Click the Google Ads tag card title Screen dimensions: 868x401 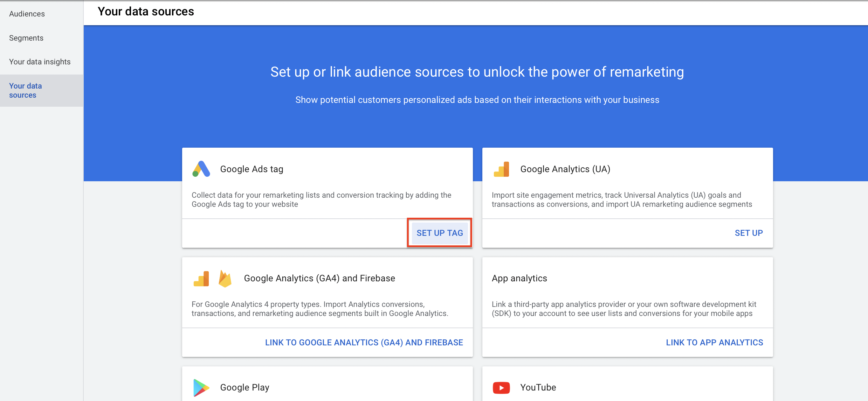click(252, 169)
